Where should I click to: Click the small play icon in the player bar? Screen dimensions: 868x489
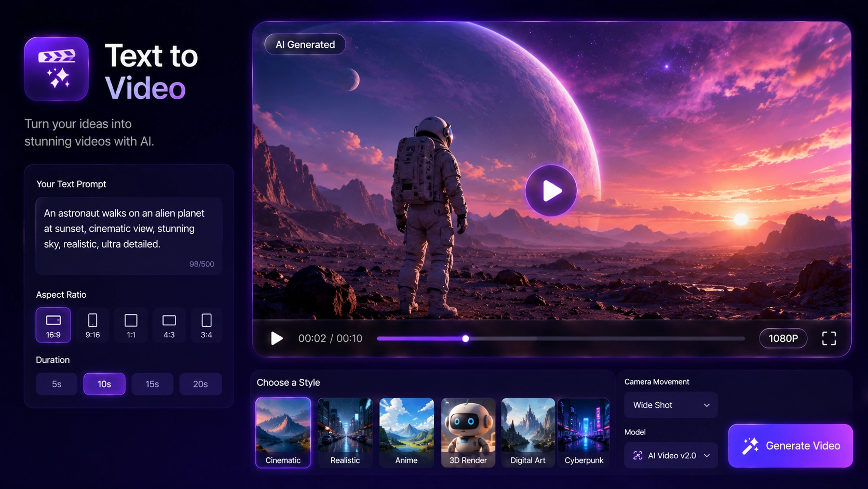tap(277, 338)
